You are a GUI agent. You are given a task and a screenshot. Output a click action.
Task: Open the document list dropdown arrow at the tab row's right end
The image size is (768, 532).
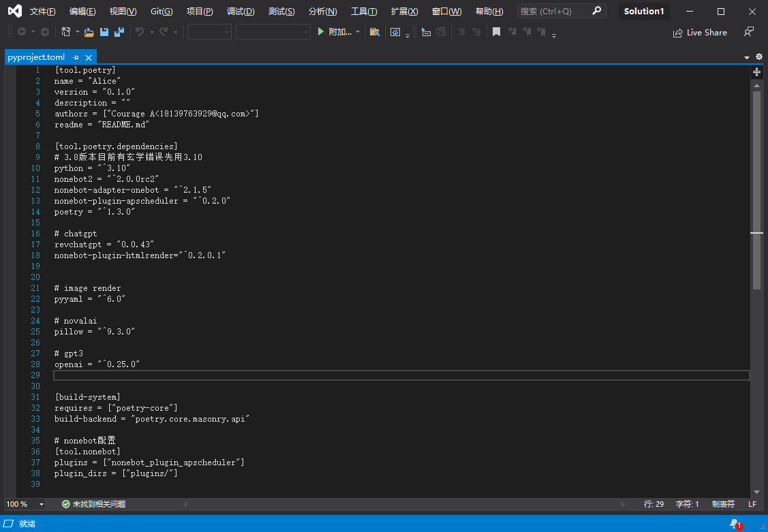(x=746, y=57)
